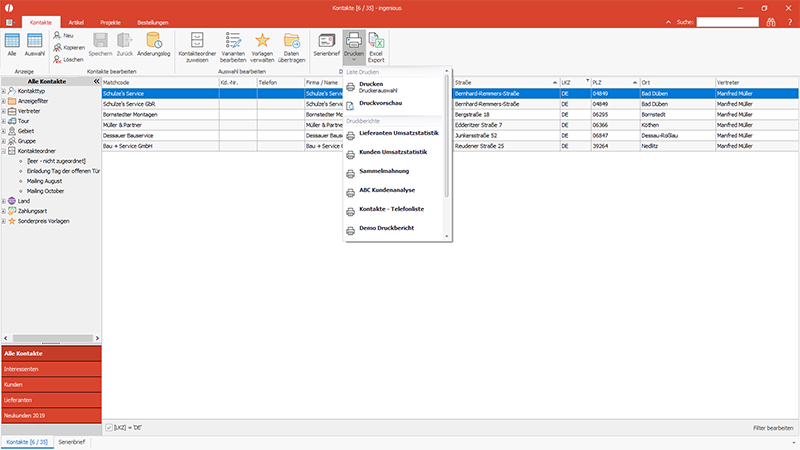The width and height of the screenshot is (800, 450).
Task: Expand the Kontakttyp tree node
Action: pos(4,91)
